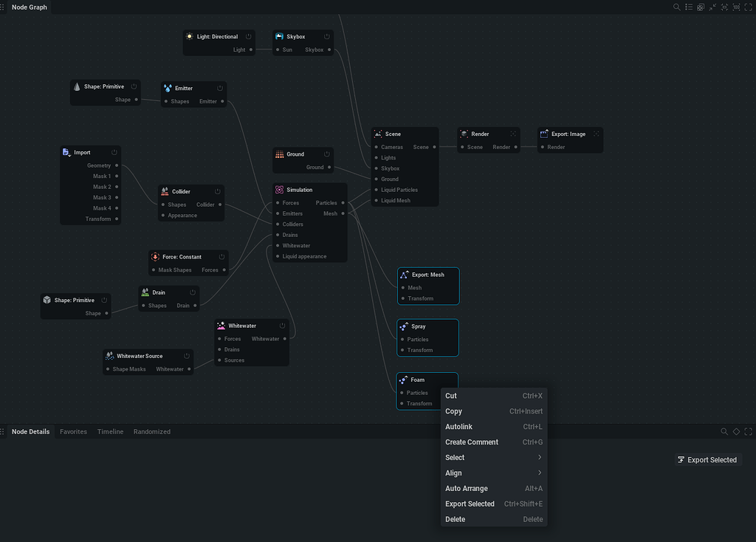The width and height of the screenshot is (756, 542).
Task: Click the Foam node icon
Action: tap(405, 380)
